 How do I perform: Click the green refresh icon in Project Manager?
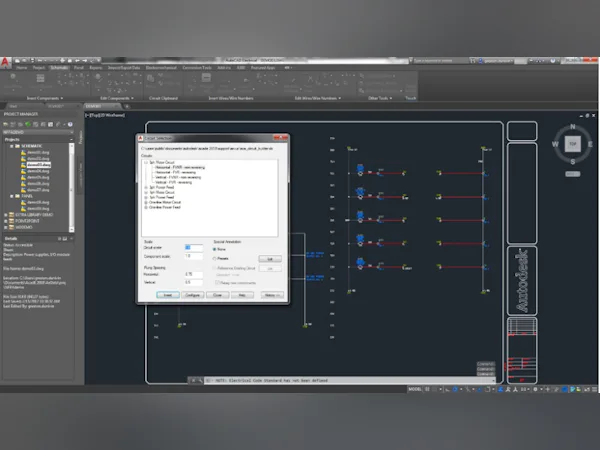pyautogui.click(x=28, y=124)
